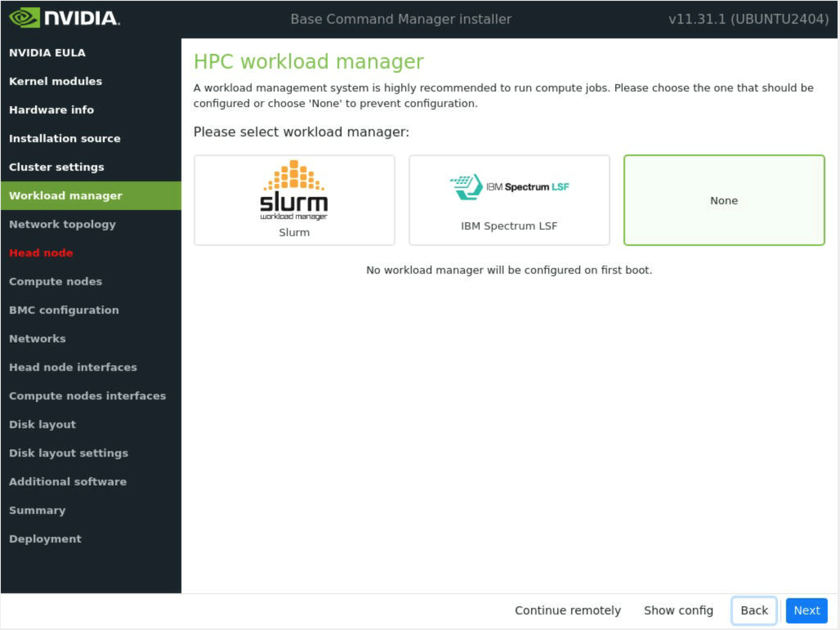Select the highlighted Workload manager step
The image size is (840, 630).
[65, 196]
